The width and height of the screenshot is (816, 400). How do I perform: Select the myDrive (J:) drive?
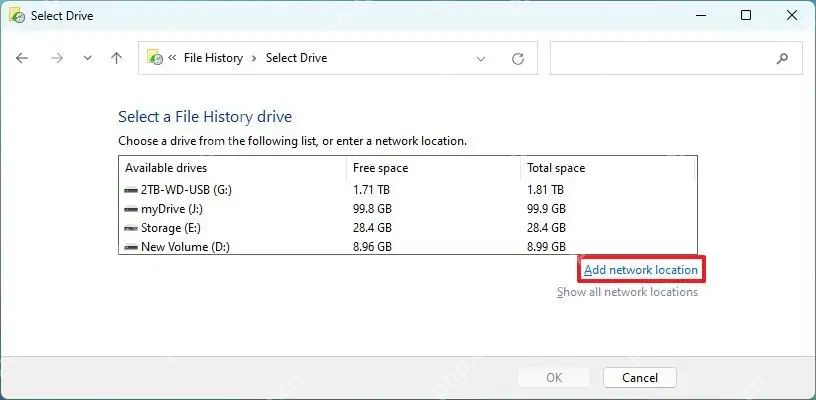(407, 209)
